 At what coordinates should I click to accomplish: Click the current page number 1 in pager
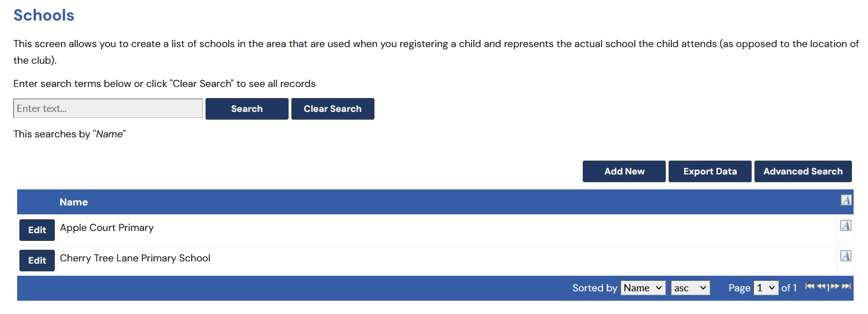828,288
